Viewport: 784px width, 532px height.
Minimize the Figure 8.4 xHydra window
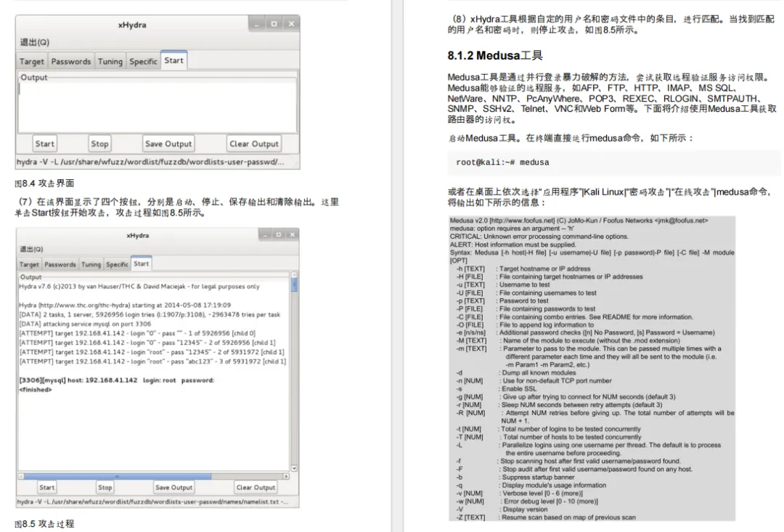(x=256, y=23)
